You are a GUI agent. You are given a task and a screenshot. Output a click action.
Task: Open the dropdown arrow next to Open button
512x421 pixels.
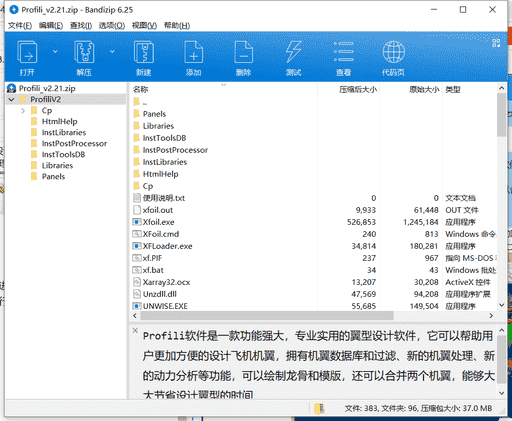click(x=55, y=51)
